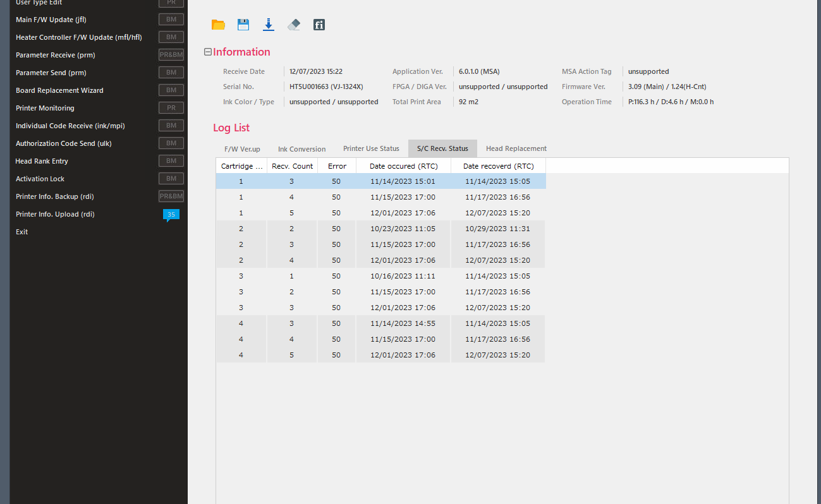Image resolution: width=821 pixels, height=504 pixels.
Task: Launch the Board Replacement Wizard
Action: pos(59,90)
